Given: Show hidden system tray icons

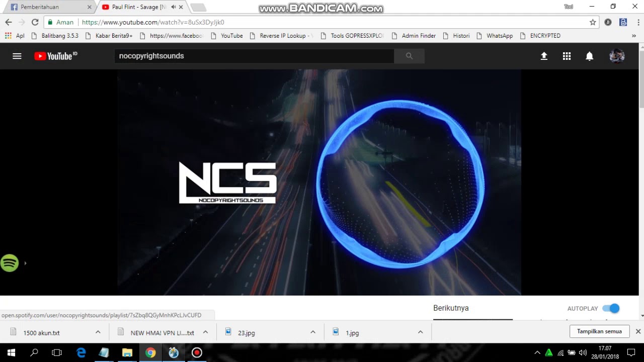Looking at the screenshot, I should point(537,352).
